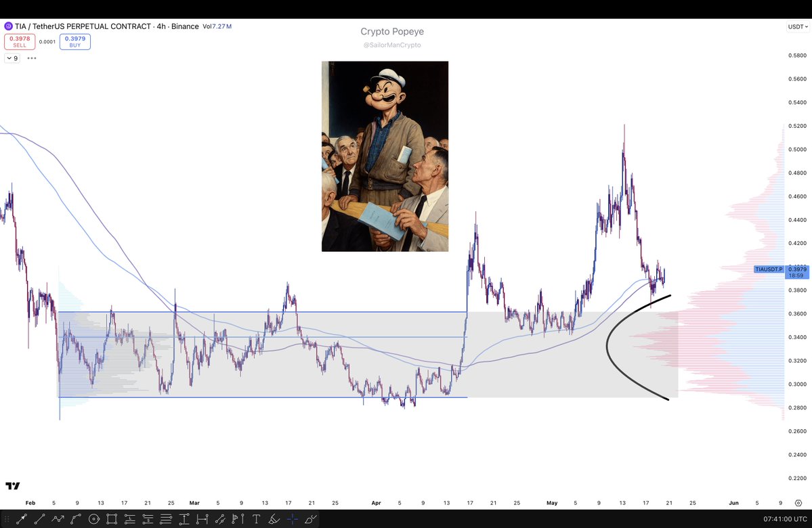Image resolution: width=812 pixels, height=528 pixels.
Task: Click the 07:41:00 UTC time display
Action: pyautogui.click(x=784, y=519)
